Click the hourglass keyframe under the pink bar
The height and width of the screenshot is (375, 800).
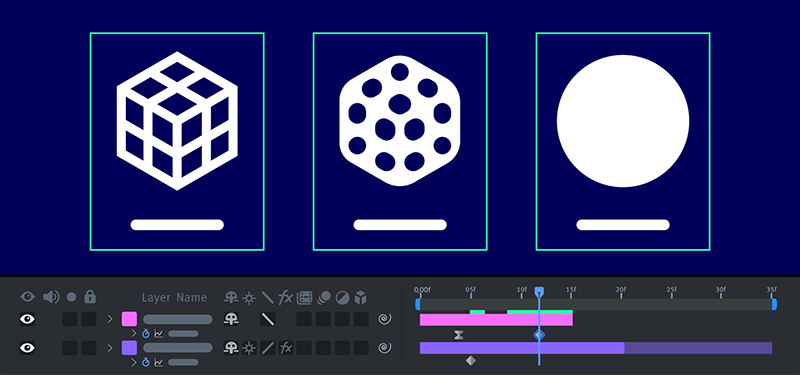coord(459,335)
